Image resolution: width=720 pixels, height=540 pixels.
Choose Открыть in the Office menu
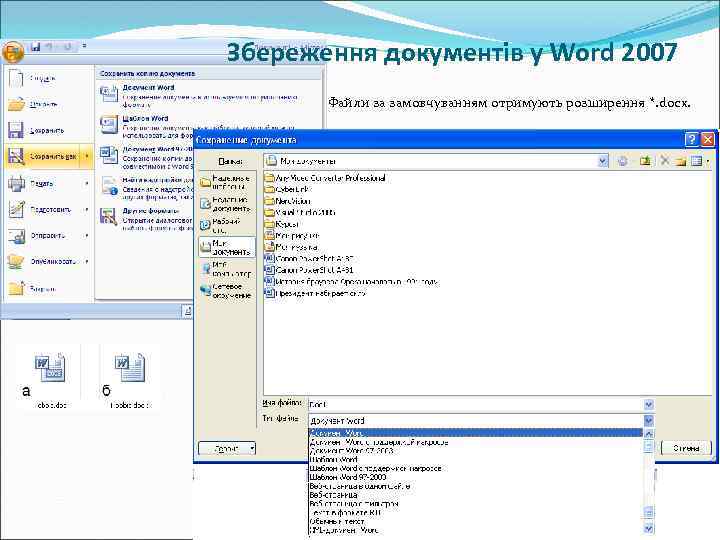click(x=49, y=104)
